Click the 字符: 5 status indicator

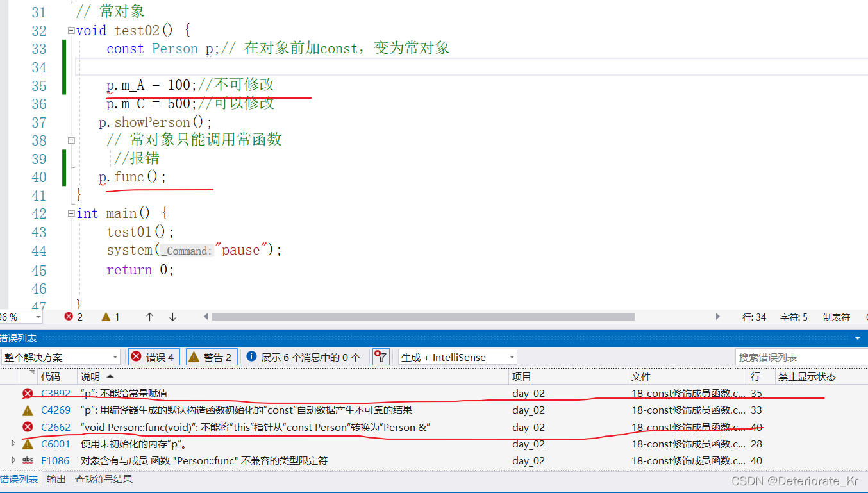click(x=794, y=317)
